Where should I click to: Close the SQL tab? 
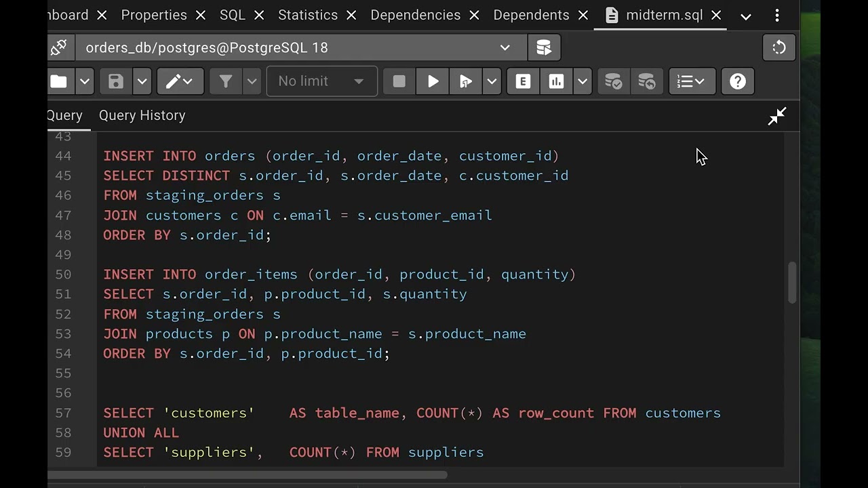pos(258,15)
